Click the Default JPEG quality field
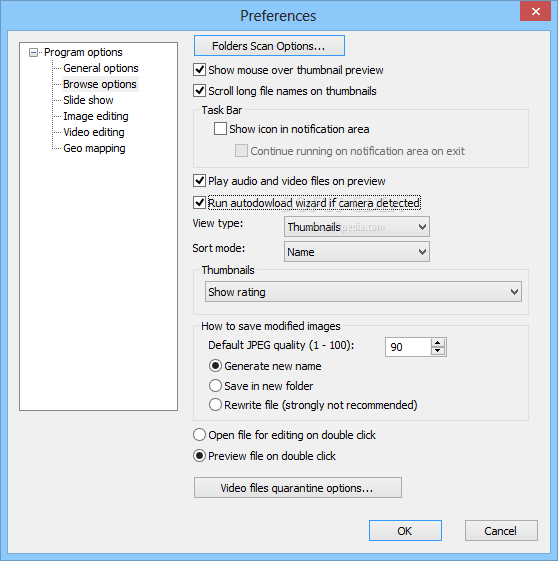The width and height of the screenshot is (558, 561). click(408, 347)
